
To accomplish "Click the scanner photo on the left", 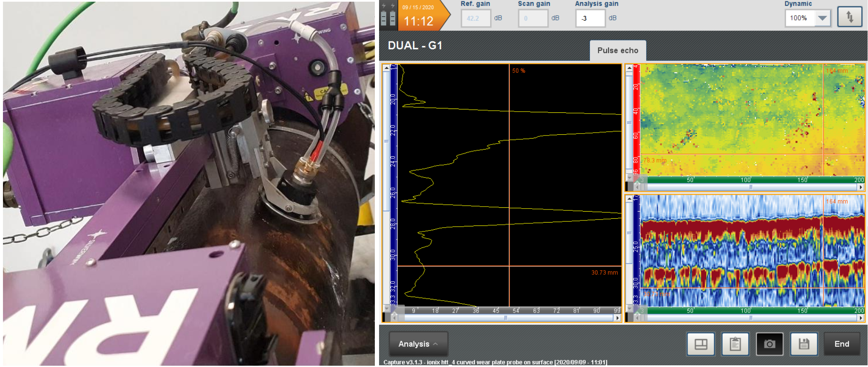I will click(189, 183).
